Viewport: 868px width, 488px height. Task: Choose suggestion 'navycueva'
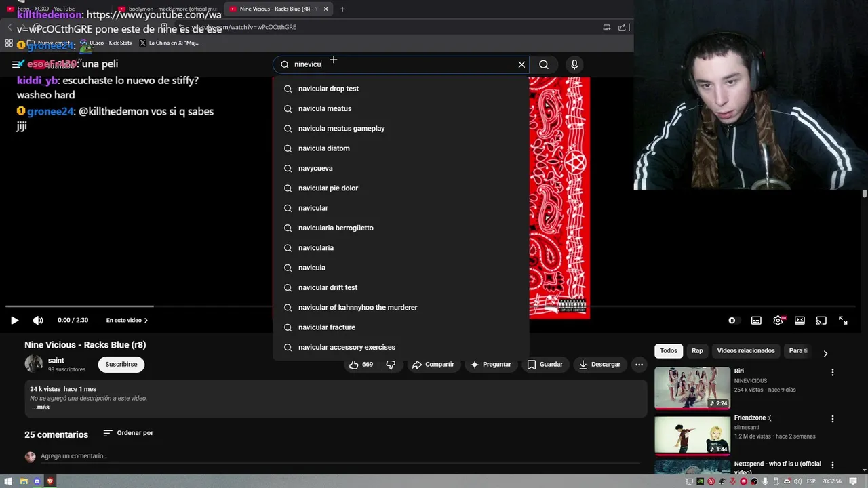point(400,168)
